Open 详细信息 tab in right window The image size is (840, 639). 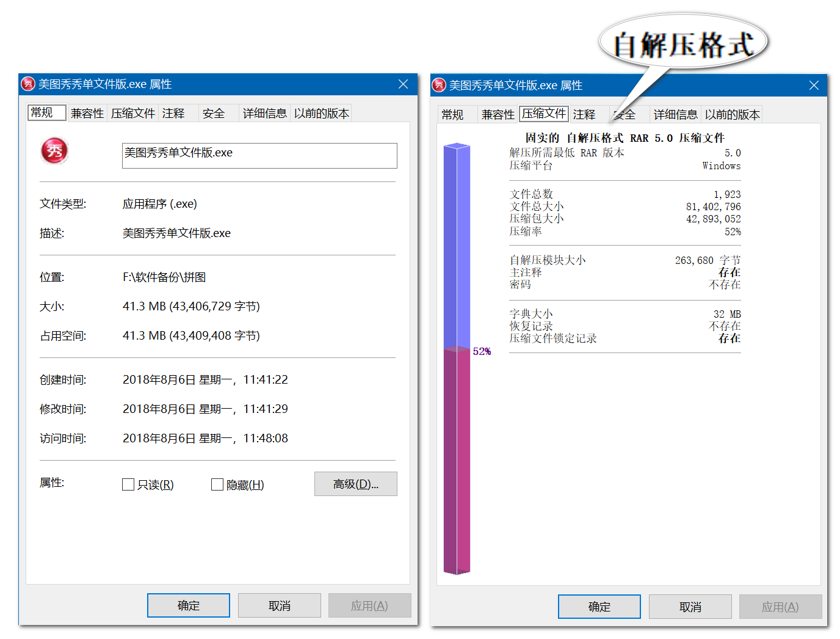click(675, 114)
